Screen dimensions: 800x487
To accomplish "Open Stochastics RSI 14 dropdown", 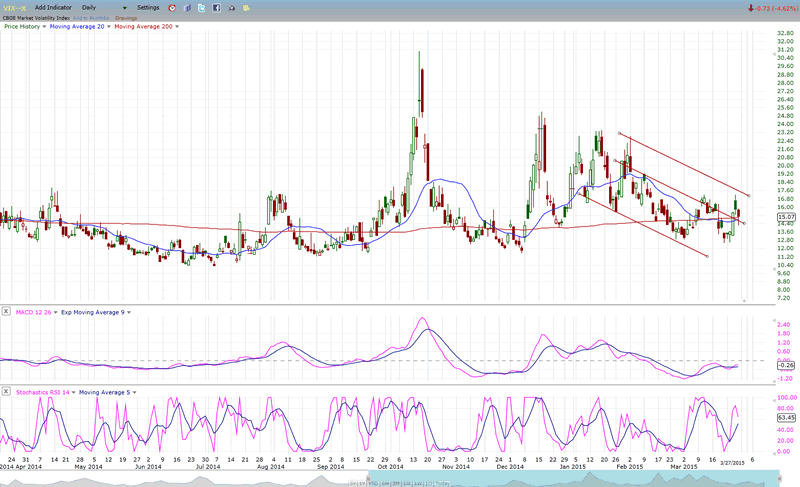I will coord(71,392).
